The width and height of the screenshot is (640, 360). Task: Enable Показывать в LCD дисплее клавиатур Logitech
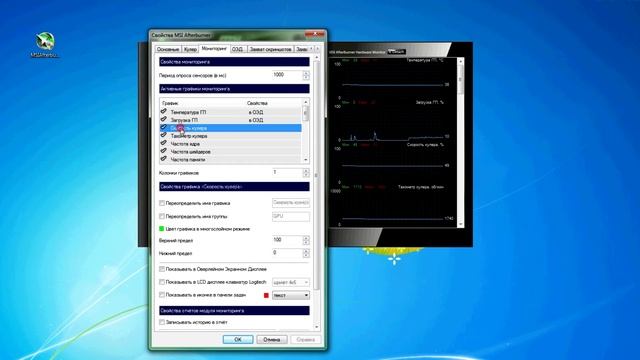tap(162, 282)
